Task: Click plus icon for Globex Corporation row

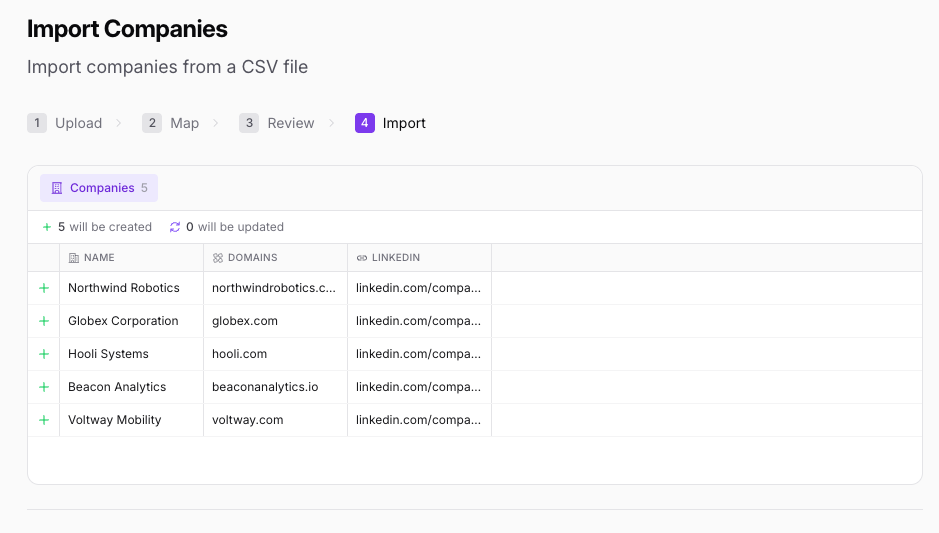Action: [x=44, y=321]
